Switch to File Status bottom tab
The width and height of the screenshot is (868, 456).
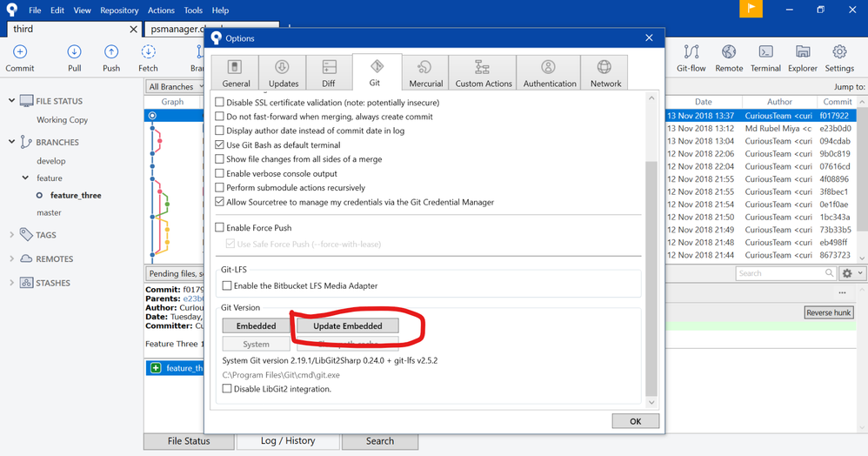[x=189, y=441]
